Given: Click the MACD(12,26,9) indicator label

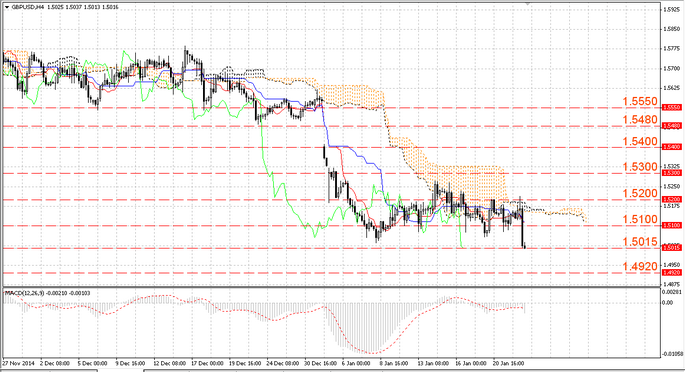Looking at the screenshot, I should (24, 293).
